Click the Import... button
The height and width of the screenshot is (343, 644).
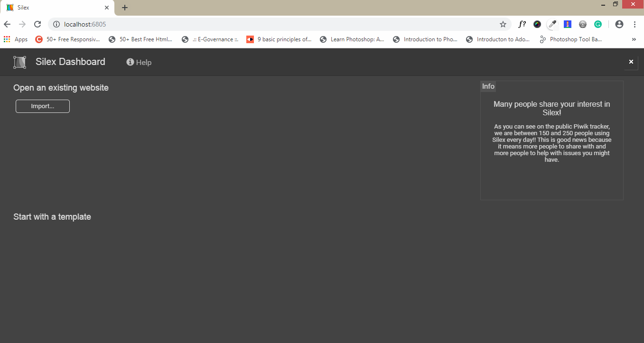[x=42, y=106]
